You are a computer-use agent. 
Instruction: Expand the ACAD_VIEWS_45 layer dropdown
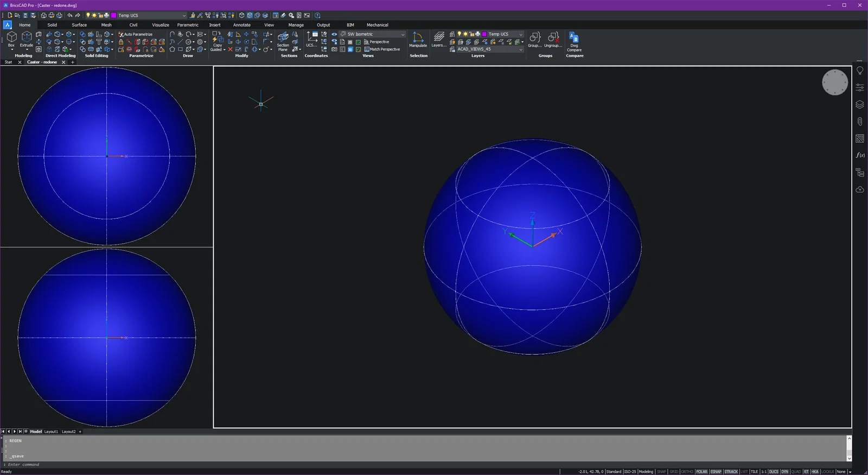pyautogui.click(x=521, y=49)
